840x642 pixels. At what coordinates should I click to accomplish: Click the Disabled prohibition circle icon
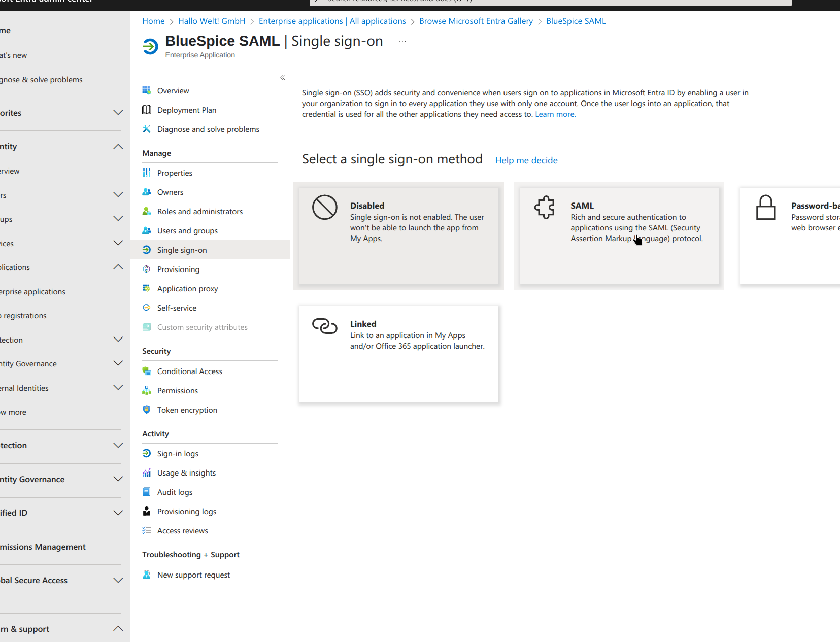(x=325, y=207)
